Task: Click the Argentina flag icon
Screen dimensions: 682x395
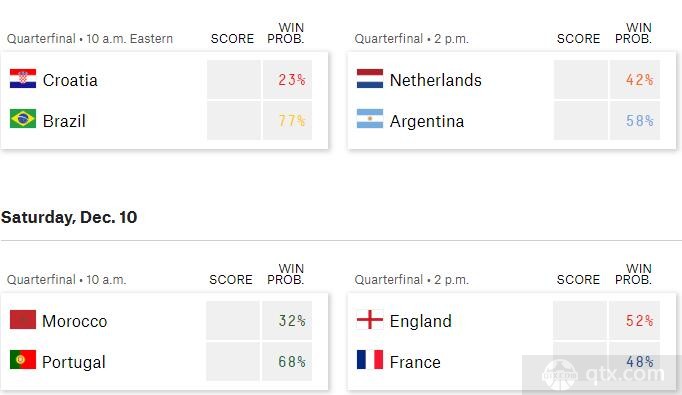Action: tap(370, 119)
